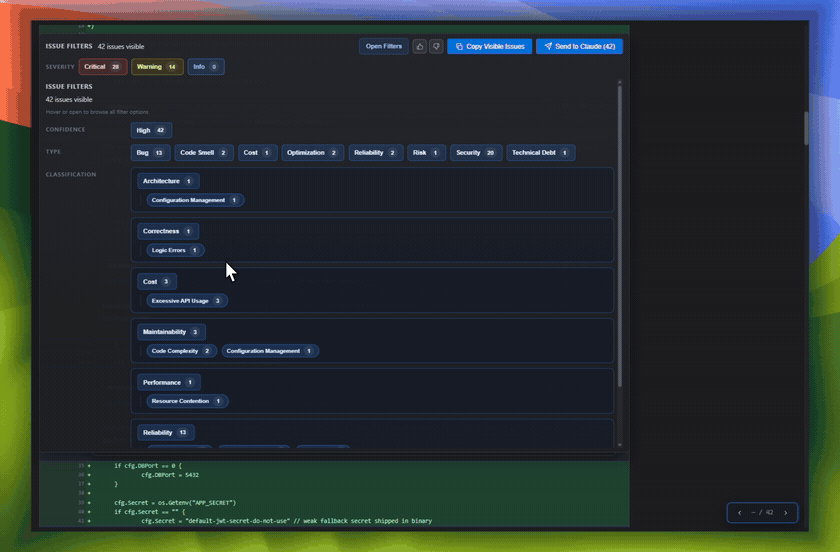840x552 pixels.
Task: Click the page scrollbar at right edge
Action: 806,128
